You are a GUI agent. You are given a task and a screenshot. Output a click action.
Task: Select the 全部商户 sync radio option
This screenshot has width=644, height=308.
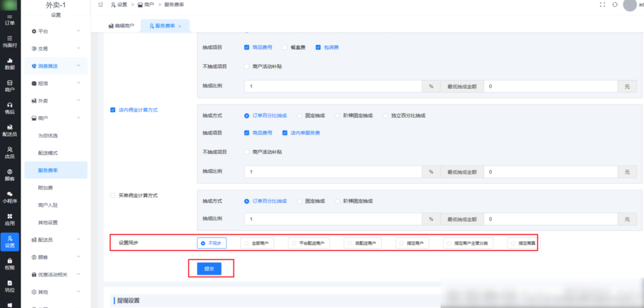click(246, 243)
